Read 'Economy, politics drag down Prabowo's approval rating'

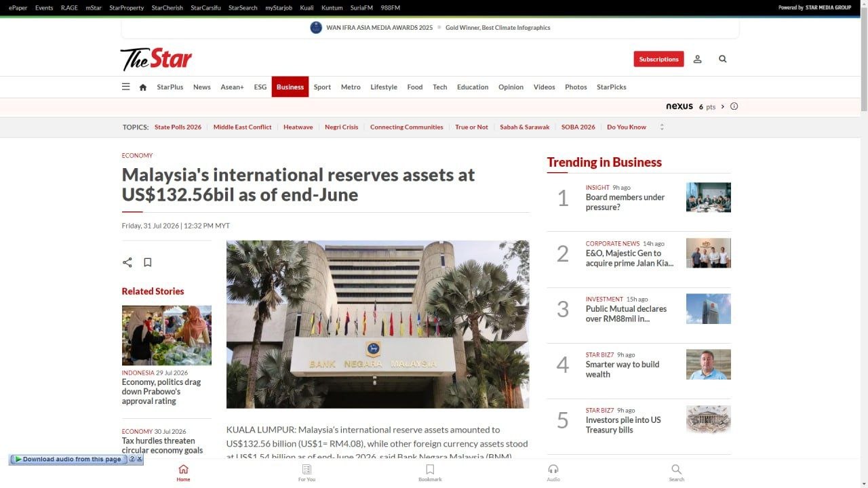(161, 392)
